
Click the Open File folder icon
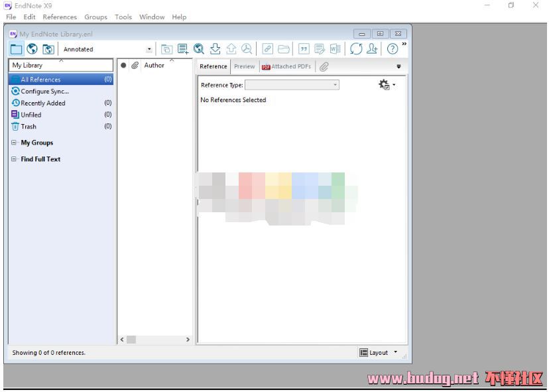click(x=284, y=49)
